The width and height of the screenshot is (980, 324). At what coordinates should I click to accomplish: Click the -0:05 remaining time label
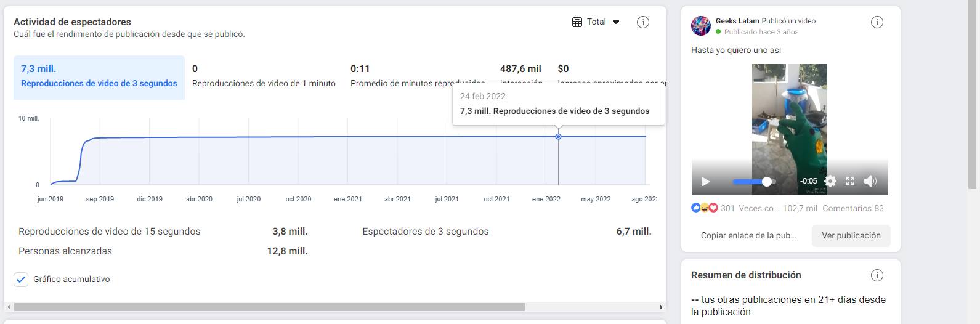808,181
